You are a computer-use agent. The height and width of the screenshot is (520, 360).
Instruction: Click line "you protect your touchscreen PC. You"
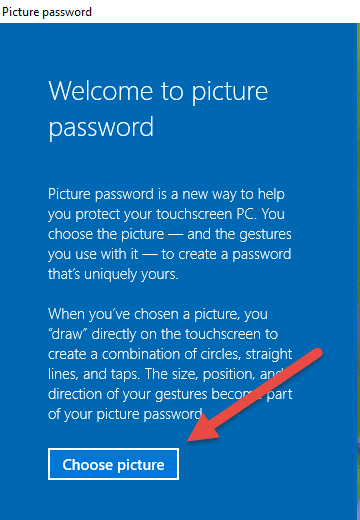click(166, 214)
